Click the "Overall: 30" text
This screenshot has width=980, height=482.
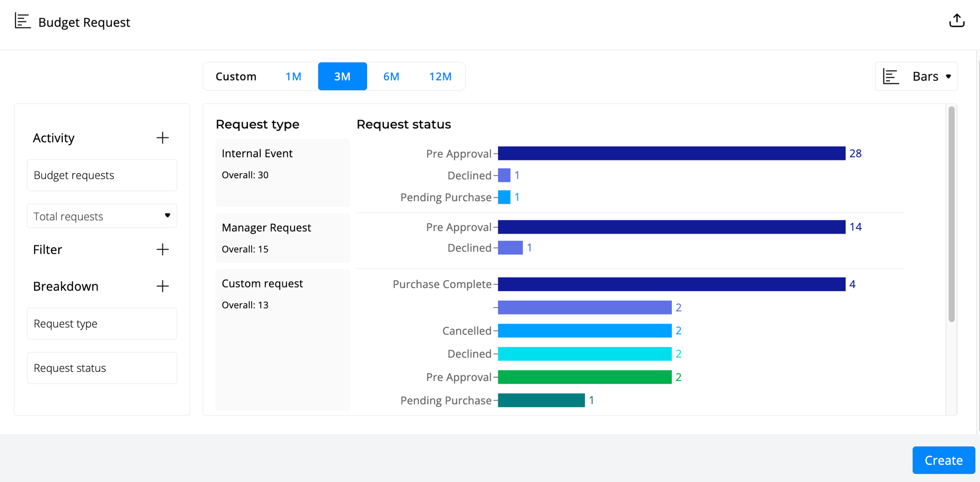[245, 175]
